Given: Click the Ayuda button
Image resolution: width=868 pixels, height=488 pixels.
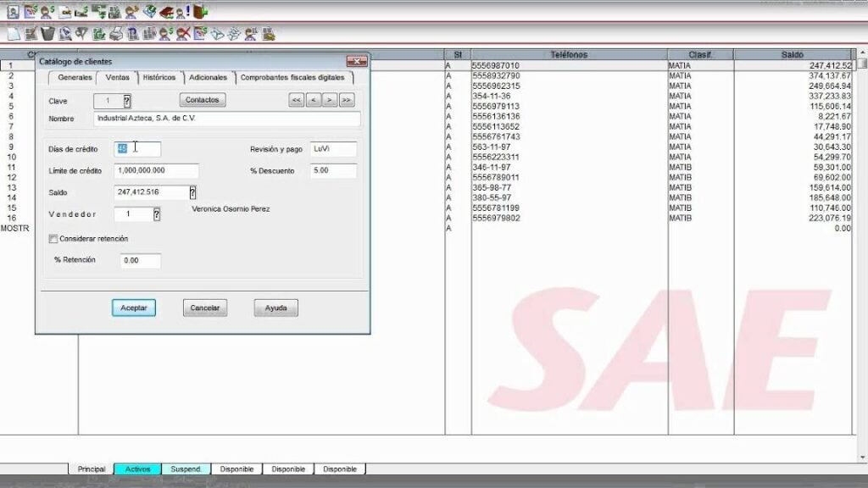Looking at the screenshot, I should pos(275,308).
